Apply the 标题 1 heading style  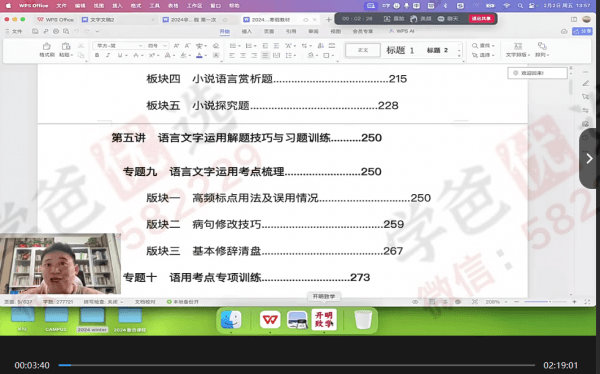[x=400, y=50]
